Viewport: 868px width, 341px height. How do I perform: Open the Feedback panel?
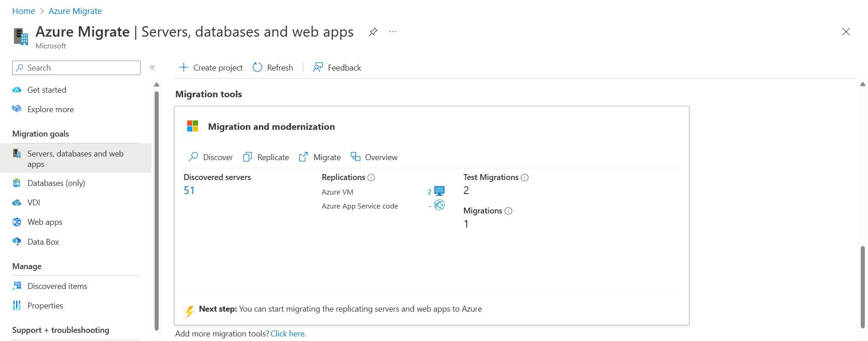coord(337,68)
